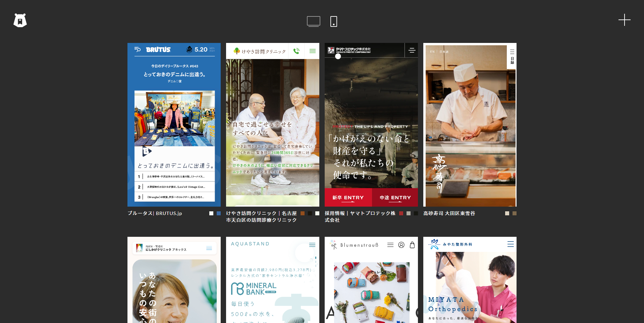Click the 目録 menu on sushi thumbnail
644x323 pixels.
[512, 57]
